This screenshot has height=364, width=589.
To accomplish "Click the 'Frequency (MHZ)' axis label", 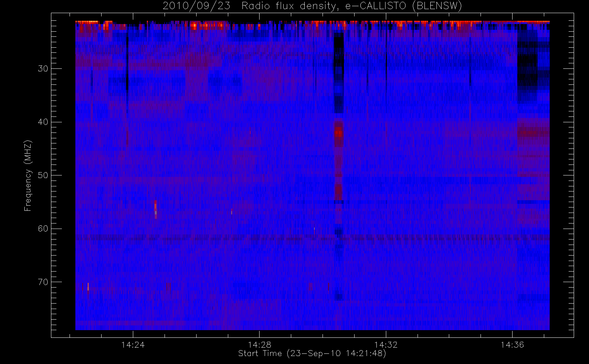I will click(28, 175).
